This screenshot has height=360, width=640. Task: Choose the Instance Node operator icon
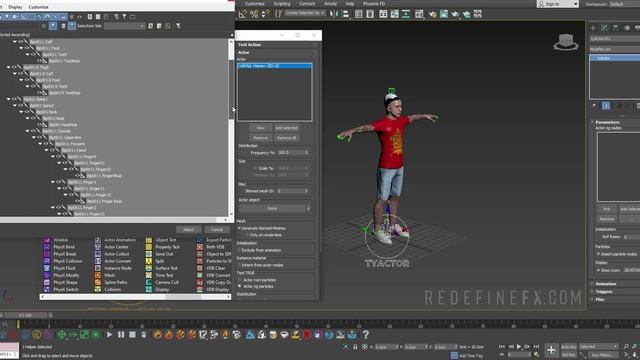point(98,268)
